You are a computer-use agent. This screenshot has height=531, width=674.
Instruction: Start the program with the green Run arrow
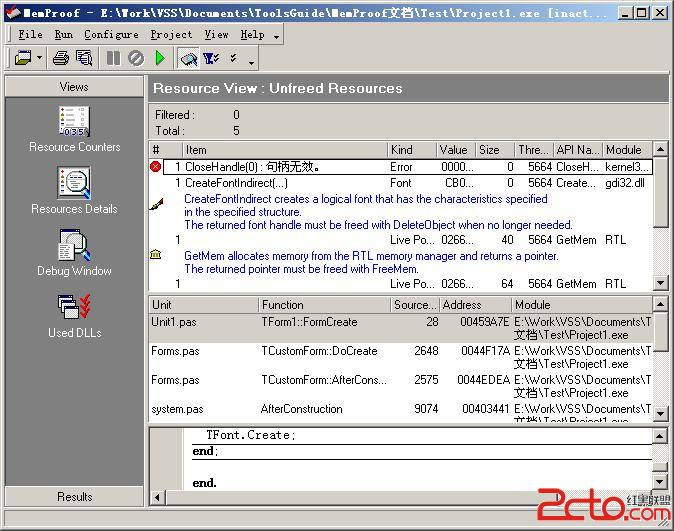[x=160, y=58]
